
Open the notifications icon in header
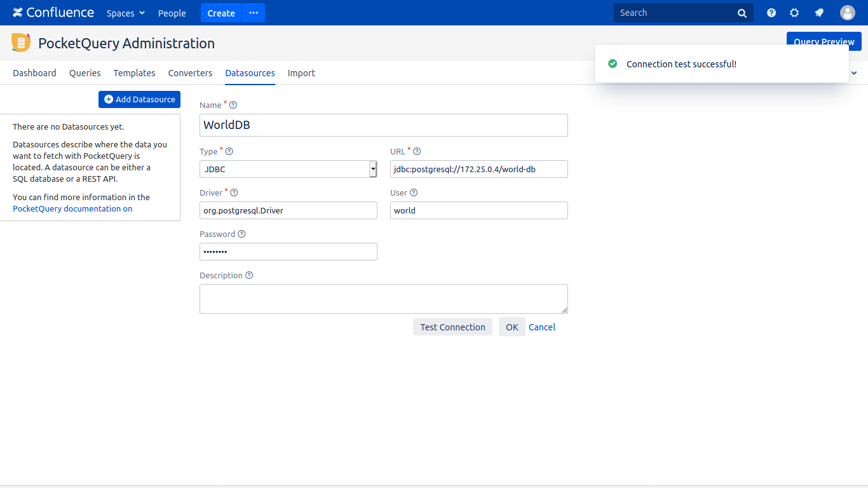pos(819,13)
